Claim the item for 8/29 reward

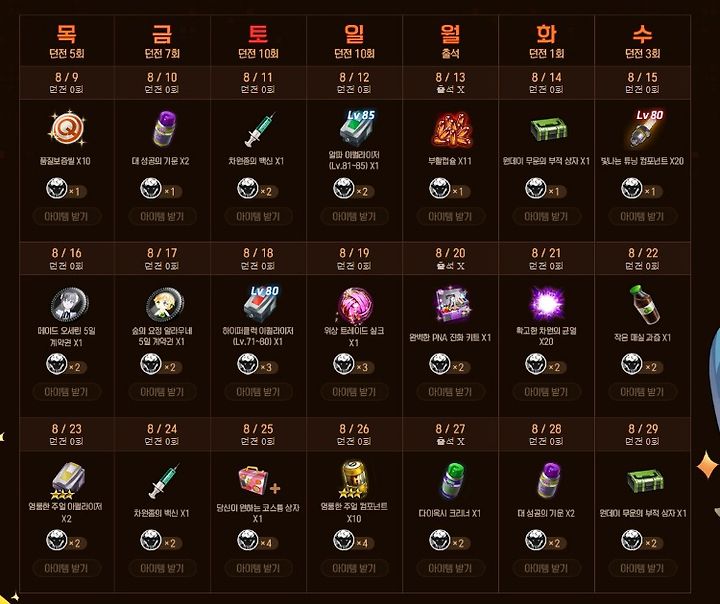[642, 568]
